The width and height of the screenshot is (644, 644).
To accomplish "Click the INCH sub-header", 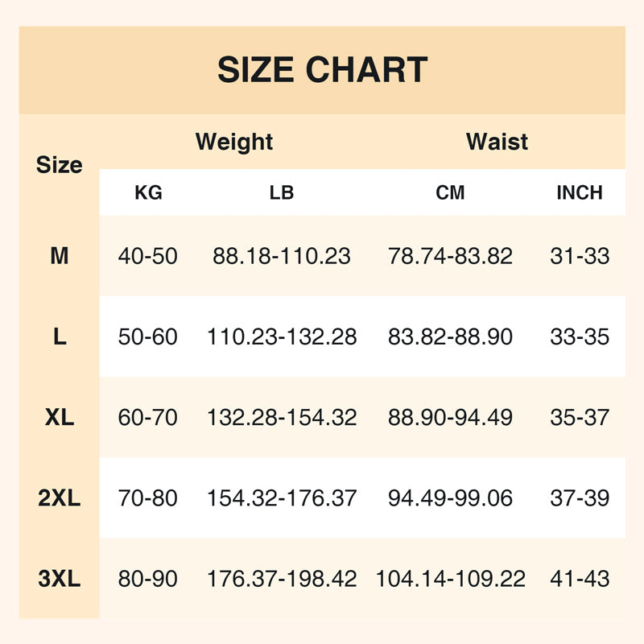I will click(x=580, y=193).
